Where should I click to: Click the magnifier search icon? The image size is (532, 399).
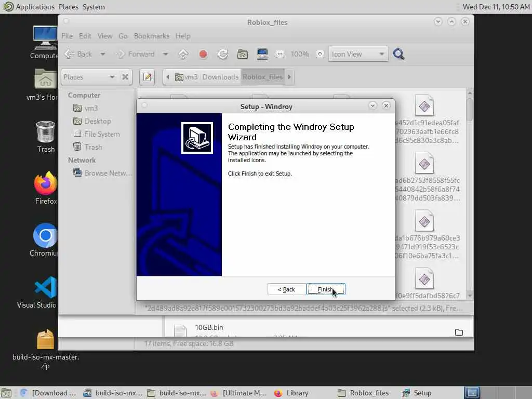pyautogui.click(x=398, y=54)
